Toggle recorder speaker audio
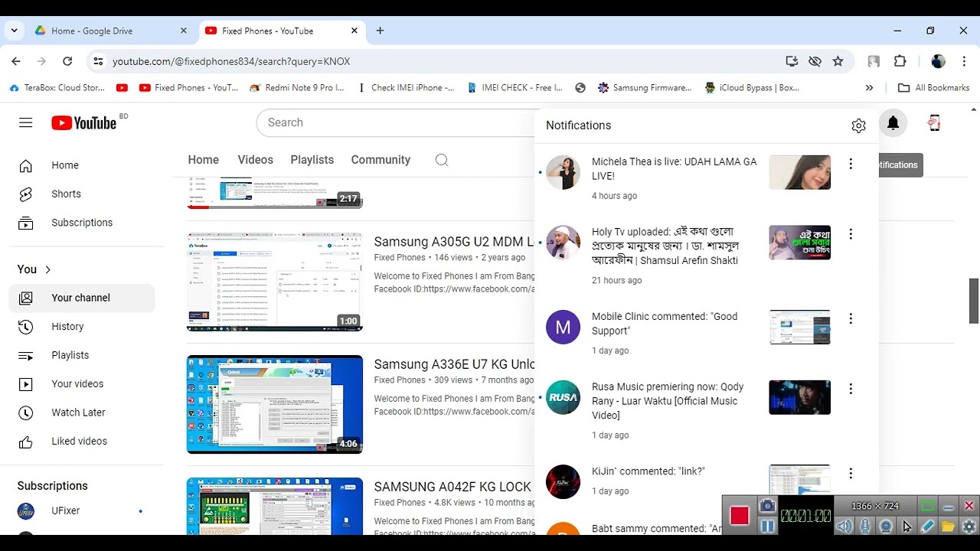The width and height of the screenshot is (980, 551). tap(844, 527)
